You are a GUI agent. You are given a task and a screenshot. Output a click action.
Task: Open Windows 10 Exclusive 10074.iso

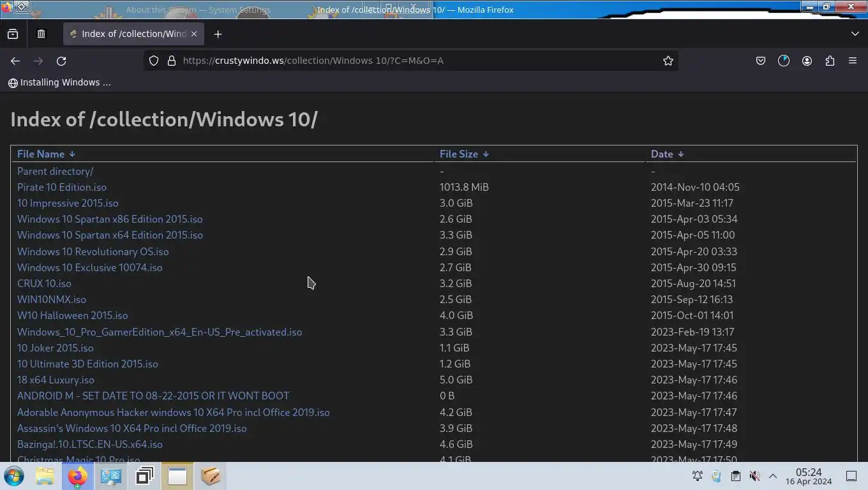tap(90, 267)
